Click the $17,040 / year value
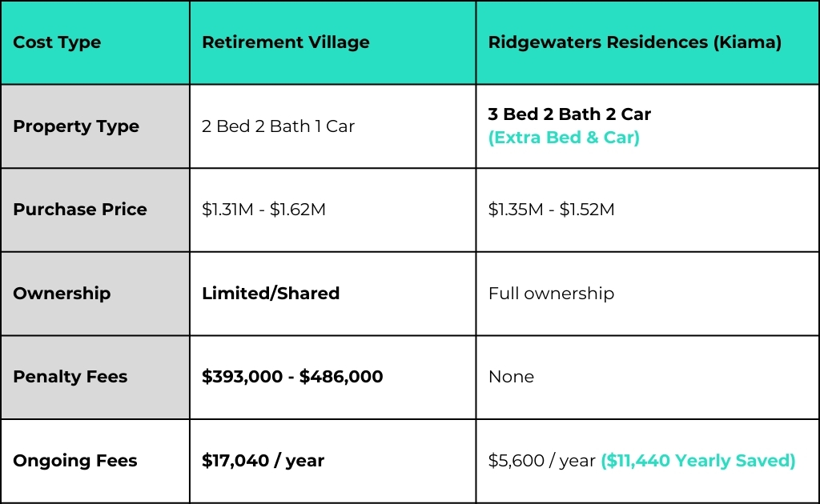 (x=263, y=461)
